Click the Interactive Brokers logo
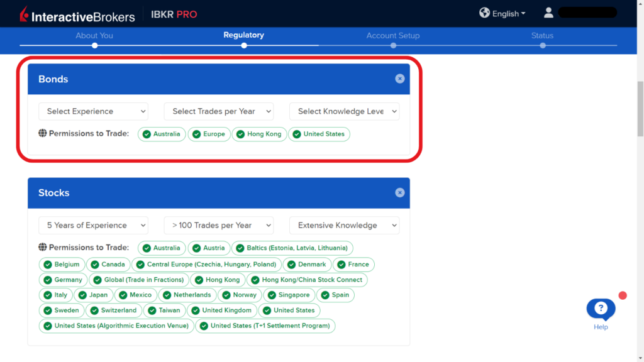 (x=77, y=15)
